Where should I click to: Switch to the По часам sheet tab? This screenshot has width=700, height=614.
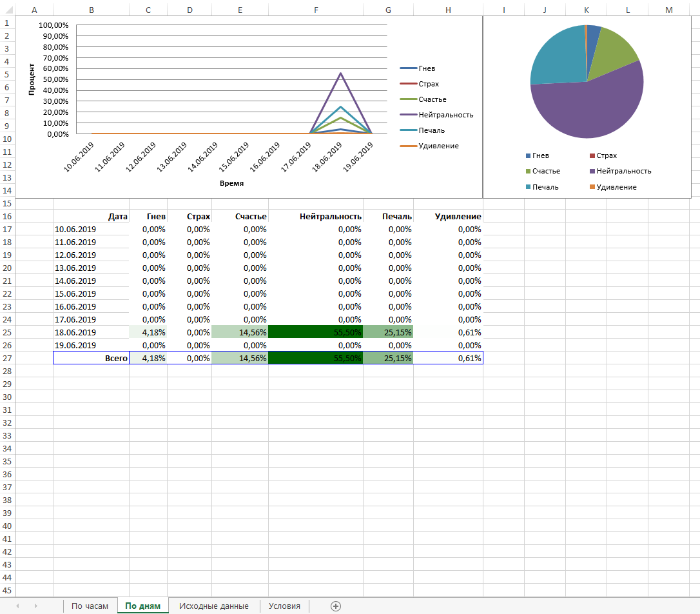click(x=90, y=606)
